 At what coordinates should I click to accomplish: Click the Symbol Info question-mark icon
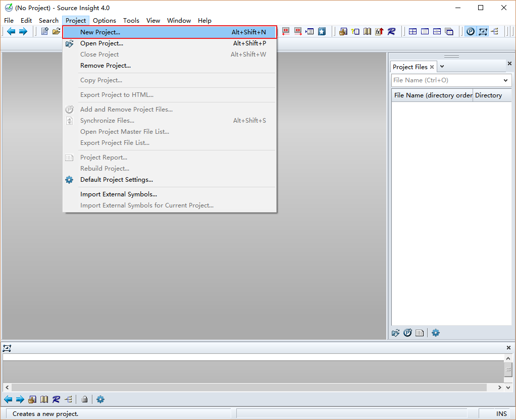tap(355, 32)
